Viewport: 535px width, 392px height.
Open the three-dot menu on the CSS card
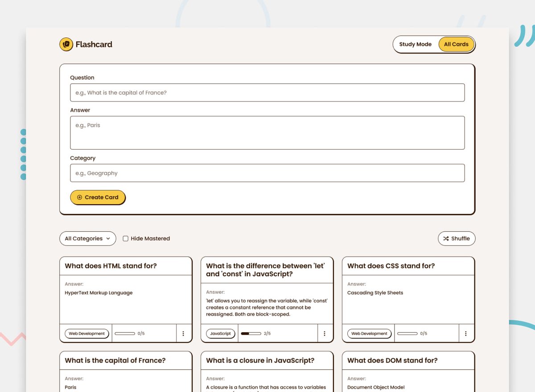click(466, 333)
